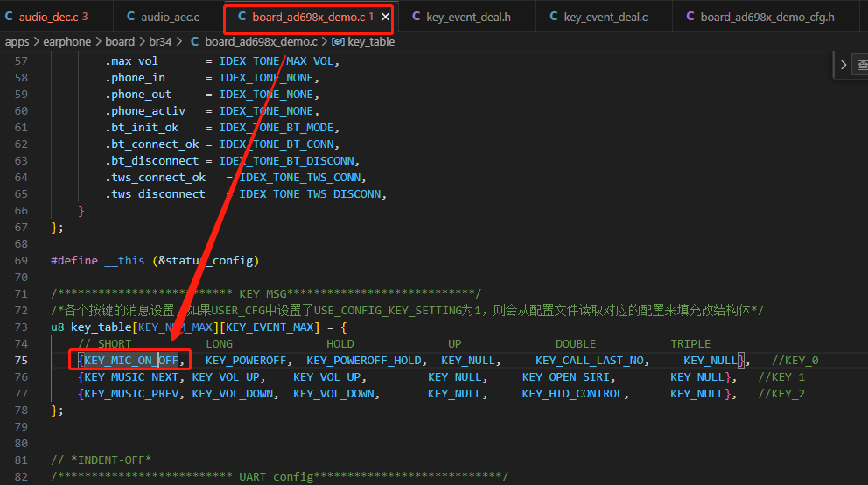Screen dimensions: 868x485
Task: Click the .bt_connect_ok field on line 62
Action: coord(151,144)
